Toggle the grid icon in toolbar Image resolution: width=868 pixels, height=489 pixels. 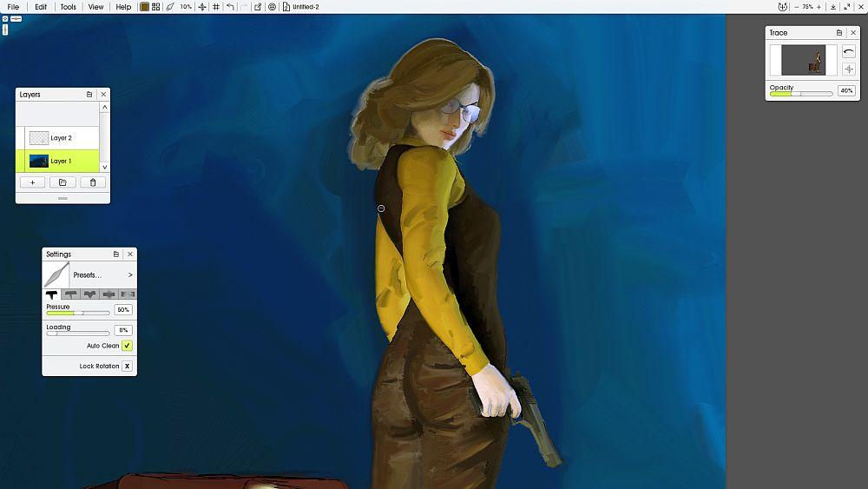pyautogui.click(x=216, y=7)
